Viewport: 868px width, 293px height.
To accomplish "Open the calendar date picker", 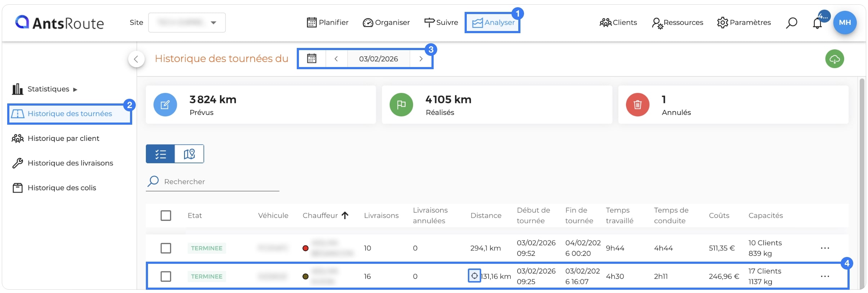I will pos(312,58).
